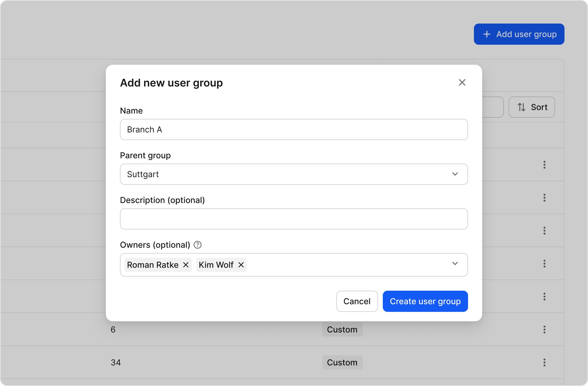Screen dimensions: 588x386
Task: Open the kebab menu beside row 34
Action: (x=544, y=362)
